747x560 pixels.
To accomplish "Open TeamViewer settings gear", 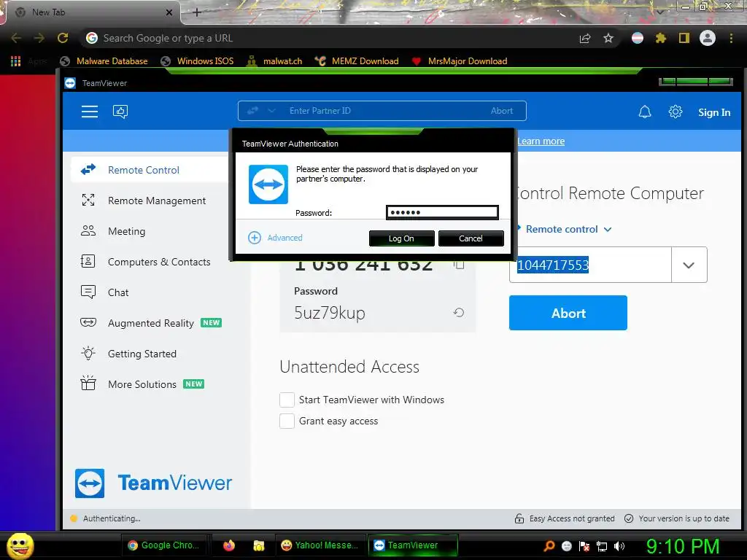I will click(675, 112).
